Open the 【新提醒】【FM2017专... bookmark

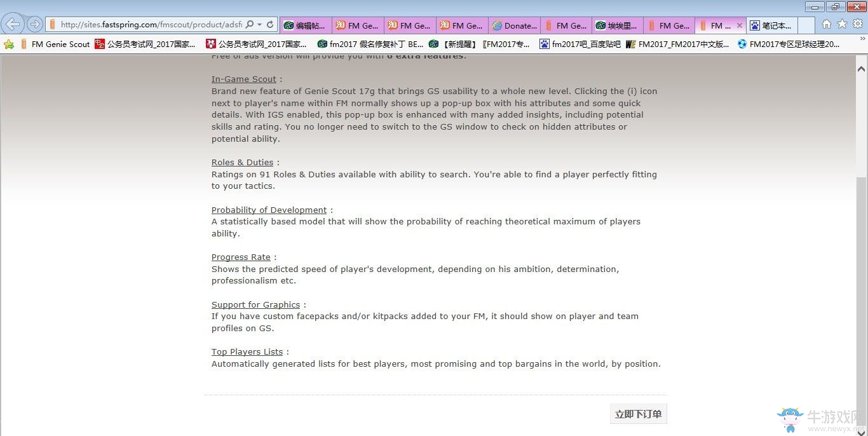coord(479,44)
